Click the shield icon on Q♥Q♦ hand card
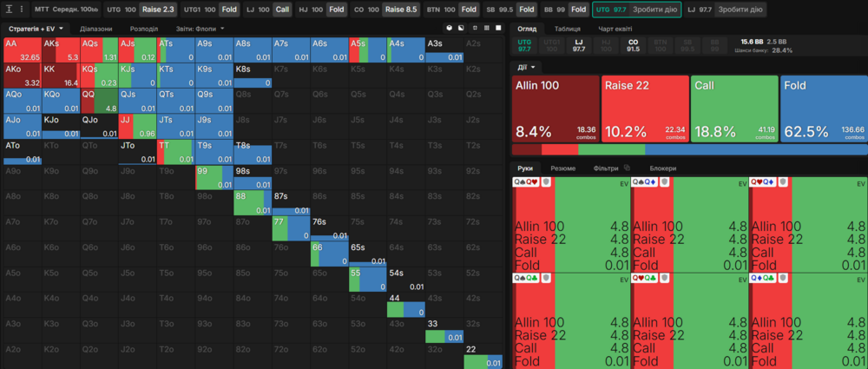This screenshot has height=369, width=868. point(782,182)
